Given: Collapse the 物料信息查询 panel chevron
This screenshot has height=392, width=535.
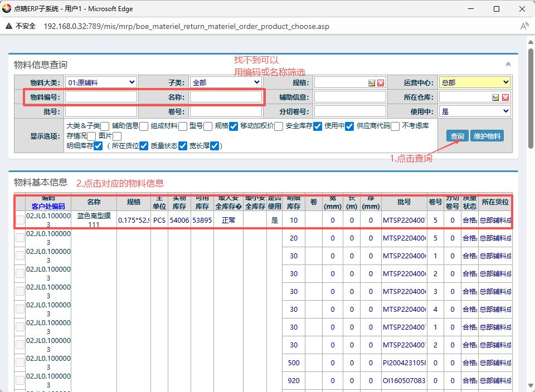Looking at the screenshot, I should 508,65.
